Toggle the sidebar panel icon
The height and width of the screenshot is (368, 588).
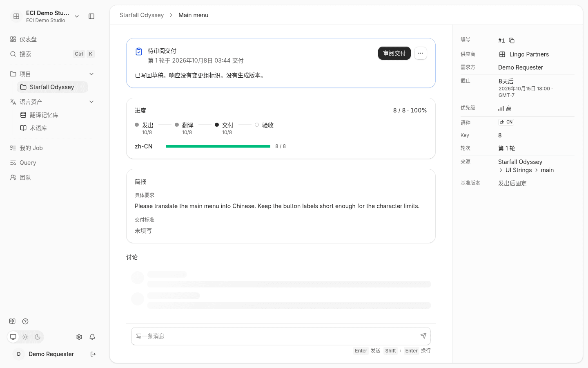[x=91, y=16]
